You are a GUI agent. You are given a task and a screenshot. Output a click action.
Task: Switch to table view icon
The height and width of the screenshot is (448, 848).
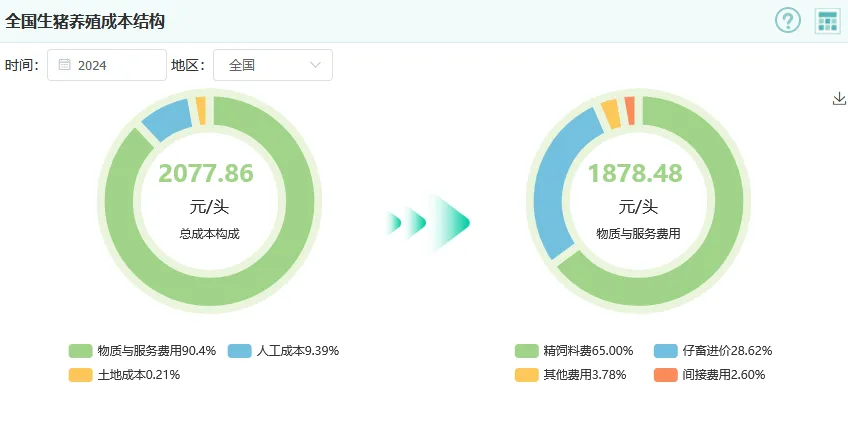827,21
